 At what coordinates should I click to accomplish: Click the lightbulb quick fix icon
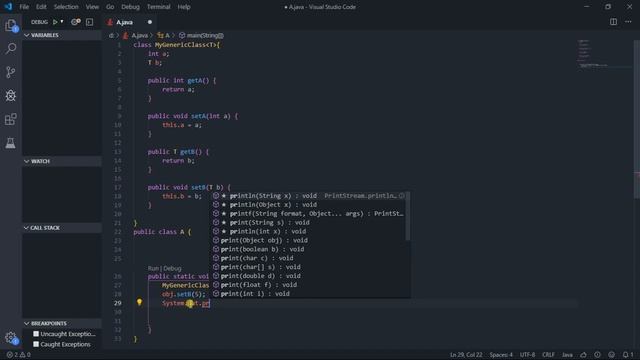click(139, 302)
